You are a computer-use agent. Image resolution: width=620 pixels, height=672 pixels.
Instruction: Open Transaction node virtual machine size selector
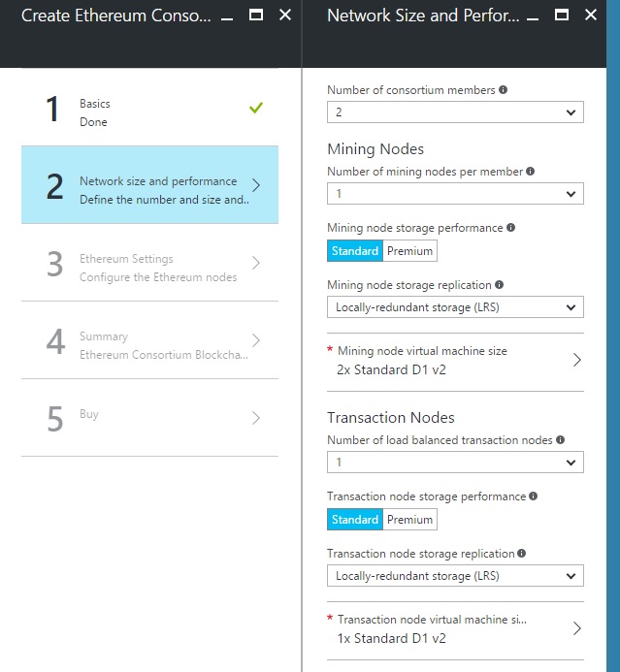click(x=455, y=630)
